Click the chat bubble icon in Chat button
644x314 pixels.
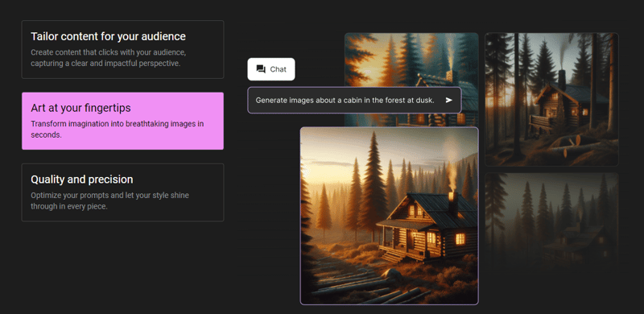point(261,69)
